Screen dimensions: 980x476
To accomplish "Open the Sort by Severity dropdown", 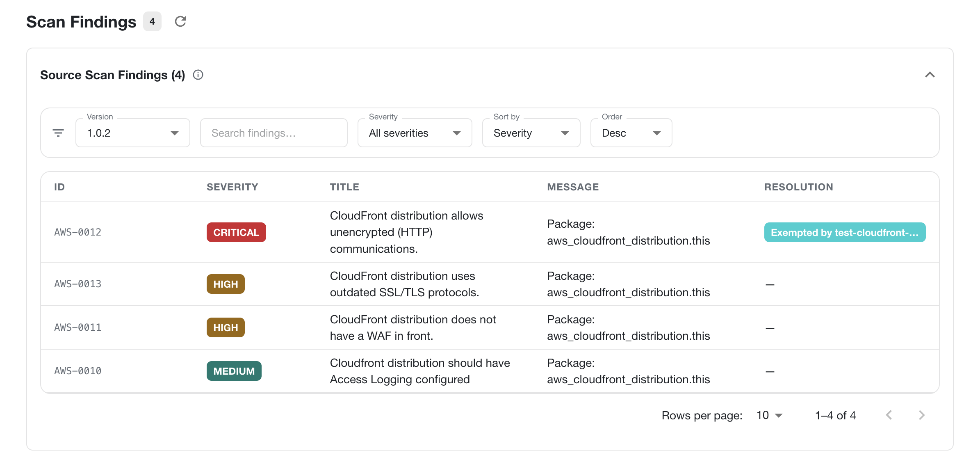I will coord(531,133).
